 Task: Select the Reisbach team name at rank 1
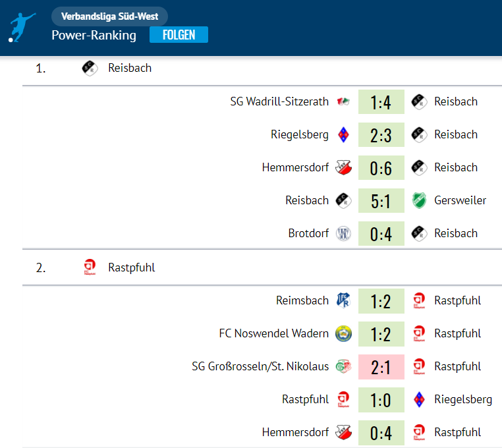tap(130, 68)
